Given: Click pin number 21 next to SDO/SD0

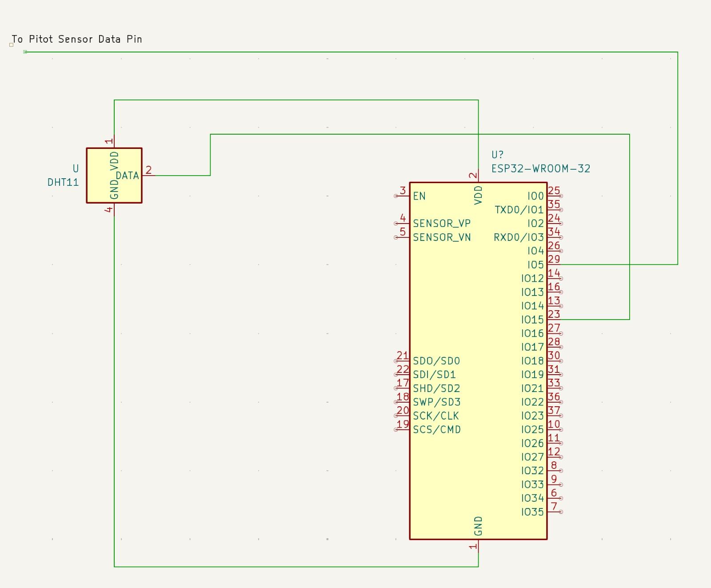Looking at the screenshot, I should click(x=403, y=356).
